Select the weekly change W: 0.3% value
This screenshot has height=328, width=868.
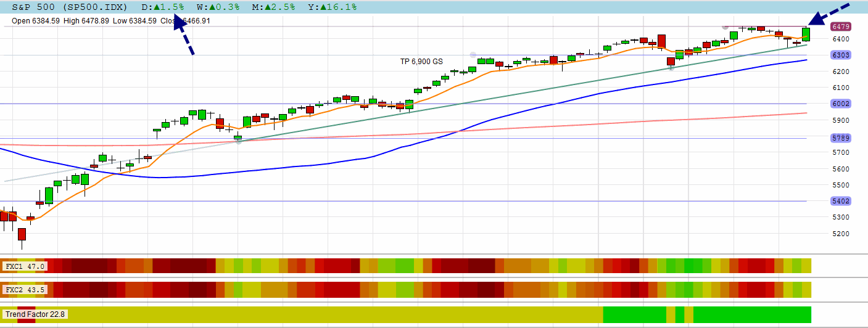(217, 7)
